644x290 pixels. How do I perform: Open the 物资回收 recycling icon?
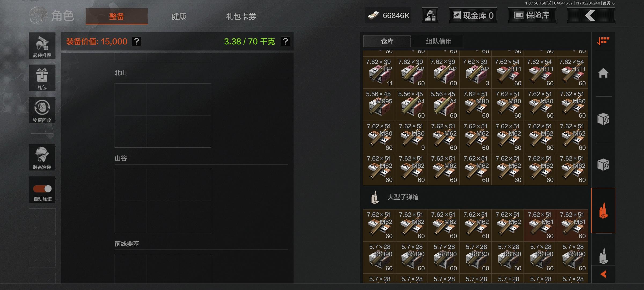point(42,110)
